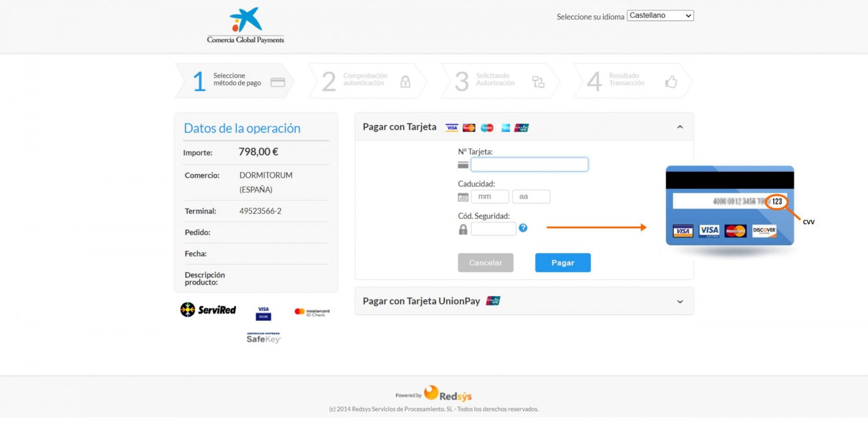Click the CVV card illustration
868x424 pixels.
[x=730, y=206]
